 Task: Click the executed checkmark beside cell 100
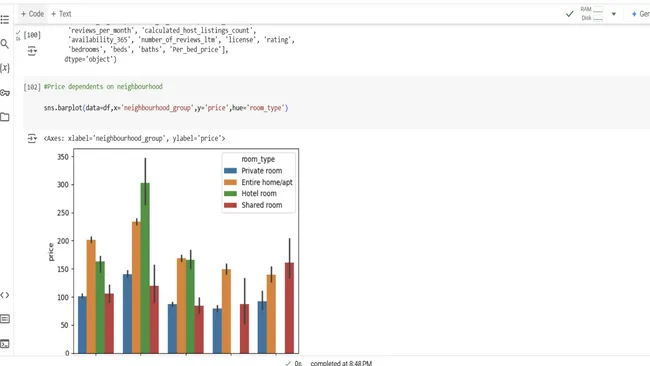click(x=18, y=32)
